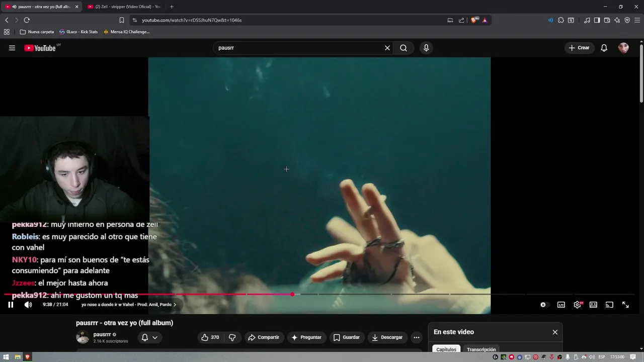This screenshot has width=644, height=362.
Task: Click Brave icon in Windows taskbar
Action: pyautogui.click(x=27, y=357)
